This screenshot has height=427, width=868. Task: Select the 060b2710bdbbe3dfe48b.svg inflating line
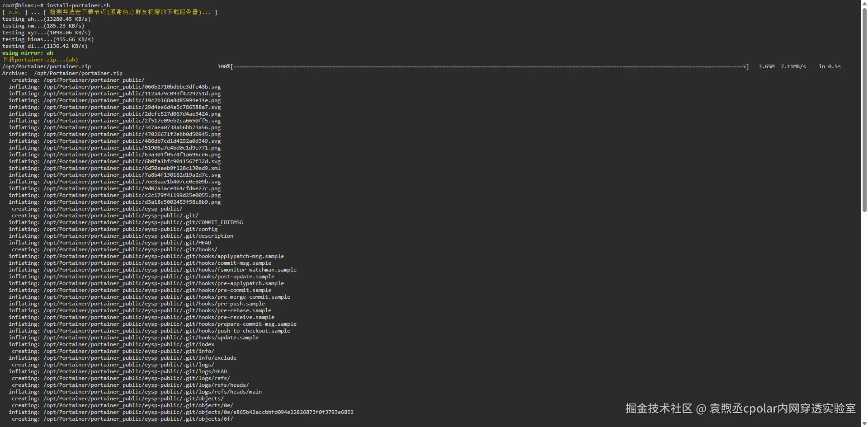(115, 87)
